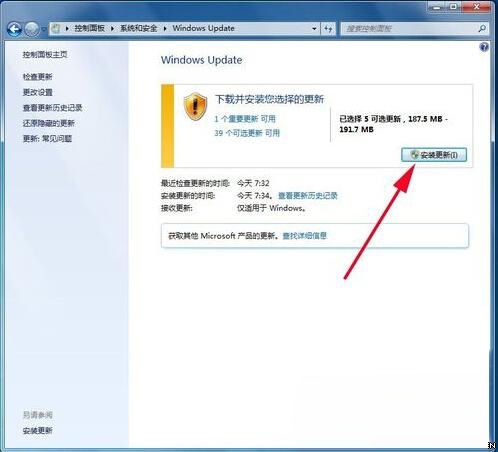
Task: Click the magnifier search icon
Action: click(482, 29)
